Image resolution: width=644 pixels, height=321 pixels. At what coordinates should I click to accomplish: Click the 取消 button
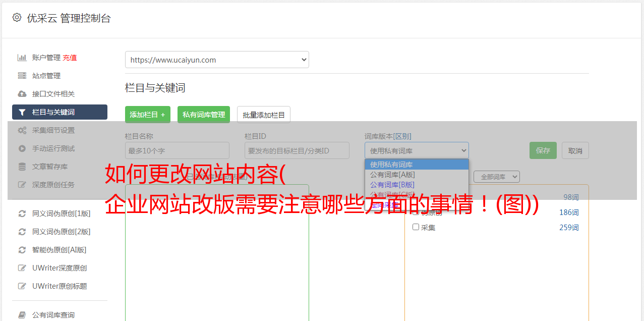575,150
